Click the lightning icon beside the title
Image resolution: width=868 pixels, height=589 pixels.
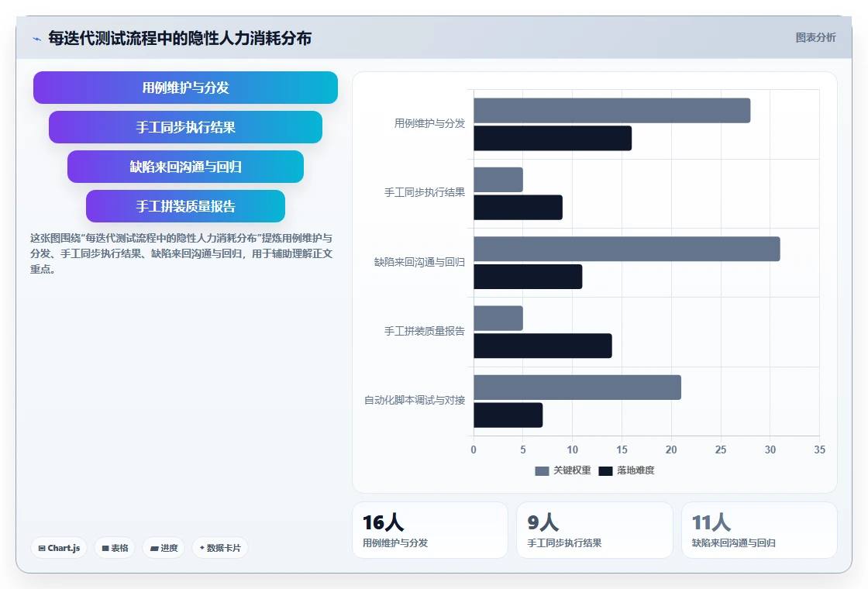[x=36, y=39]
